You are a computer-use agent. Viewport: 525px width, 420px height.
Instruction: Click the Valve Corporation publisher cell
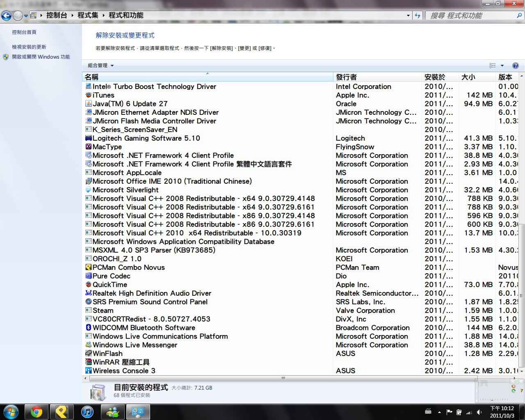tap(365, 310)
